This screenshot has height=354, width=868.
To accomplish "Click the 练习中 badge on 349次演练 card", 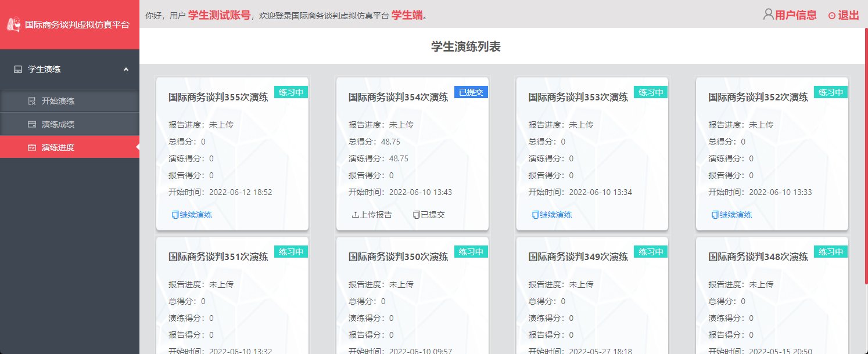I will click(651, 252).
